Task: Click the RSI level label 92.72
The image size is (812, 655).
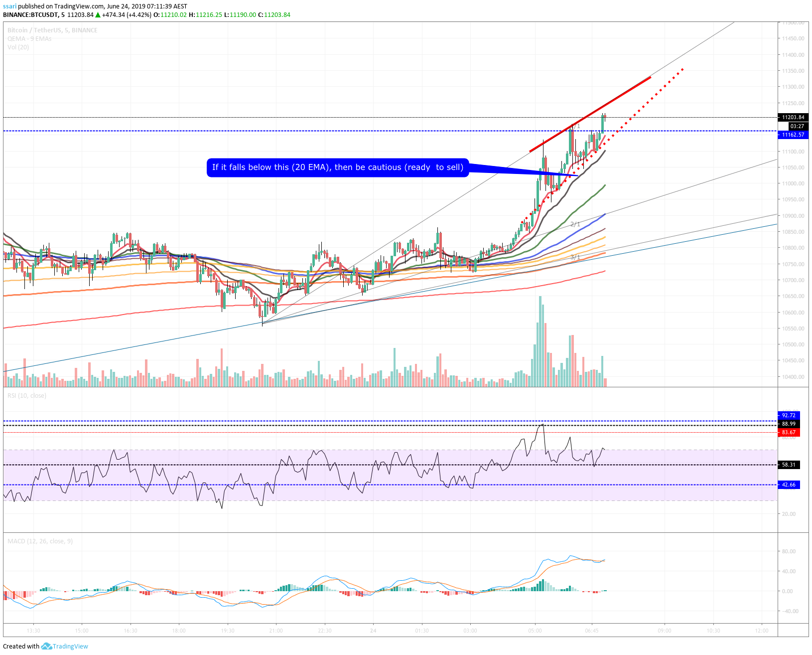Action: tap(789, 415)
